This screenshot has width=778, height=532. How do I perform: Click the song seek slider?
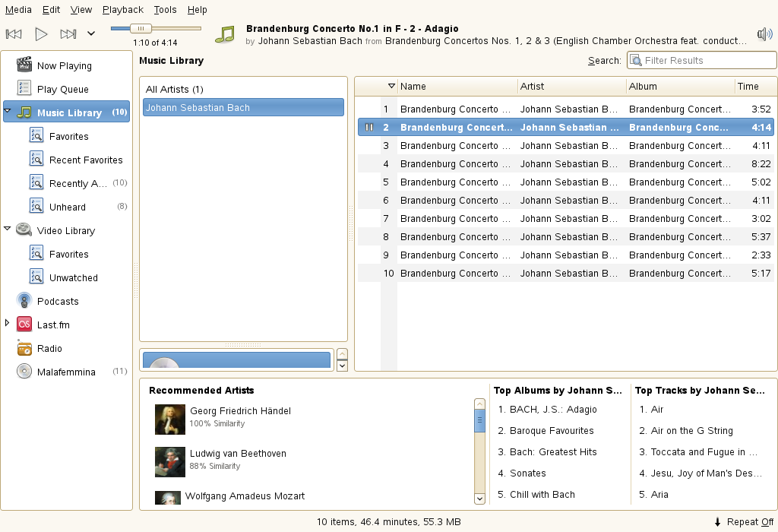point(156,28)
